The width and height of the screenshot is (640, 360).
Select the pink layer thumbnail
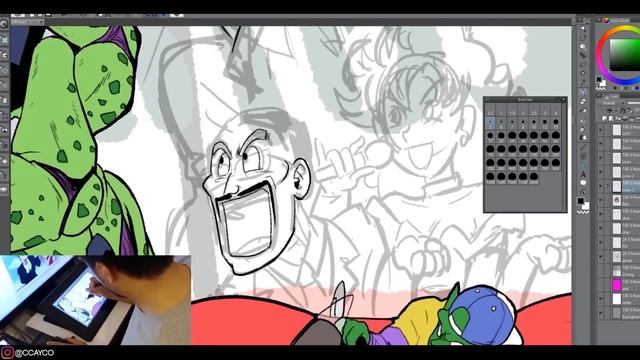click(x=617, y=284)
